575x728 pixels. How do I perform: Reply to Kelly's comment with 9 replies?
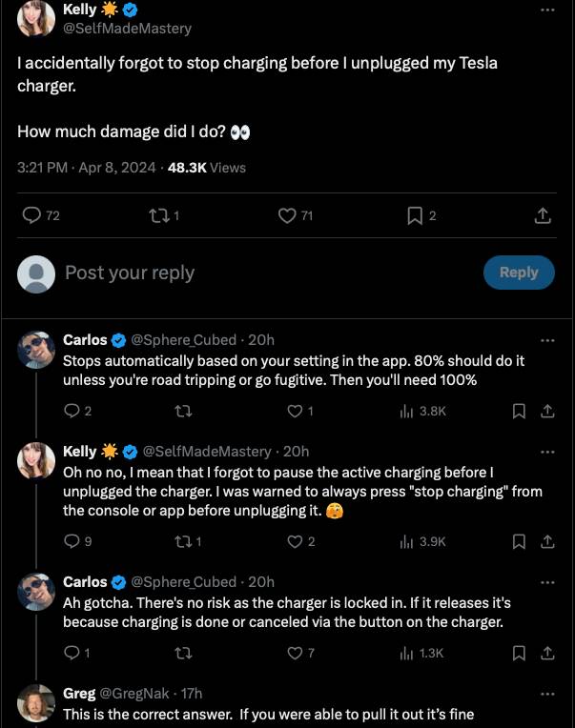coord(72,541)
